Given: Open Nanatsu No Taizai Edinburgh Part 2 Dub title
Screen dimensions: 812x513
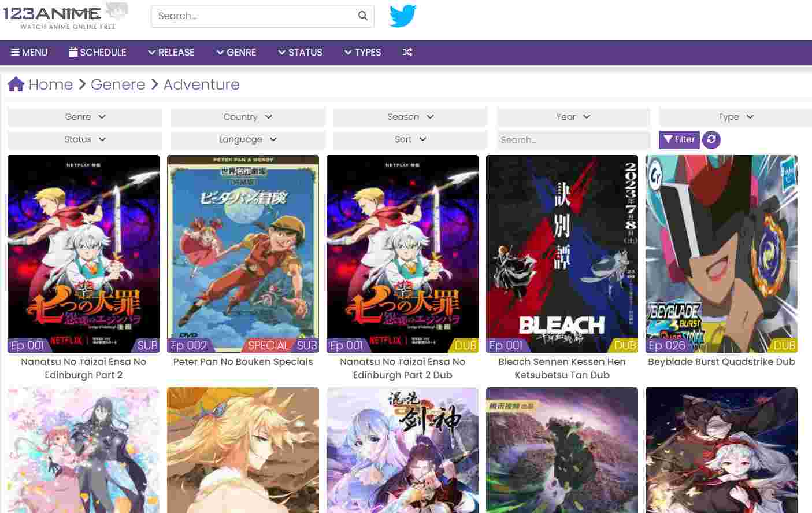Looking at the screenshot, I should tap(403, 368).
